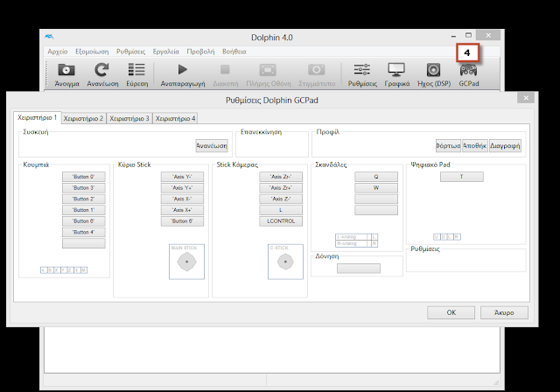560x392 pixels.
Task: Click the 'Axis Zr-' mapping button
Action: click(x=281, y=177)
